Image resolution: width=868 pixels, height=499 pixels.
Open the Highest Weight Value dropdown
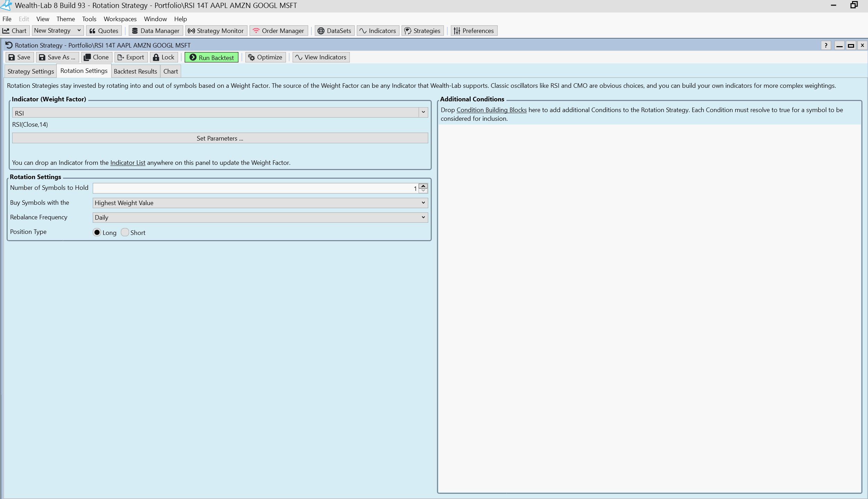coord(260,203)
